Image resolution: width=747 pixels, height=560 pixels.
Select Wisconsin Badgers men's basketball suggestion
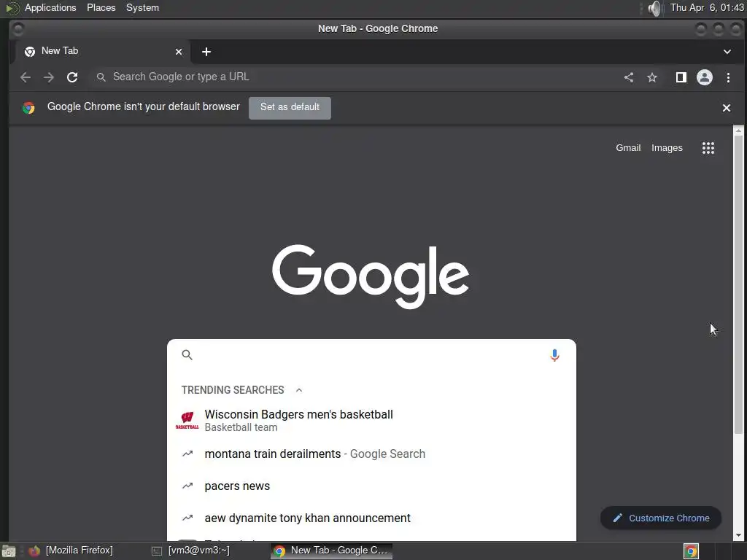coord(371,421)
